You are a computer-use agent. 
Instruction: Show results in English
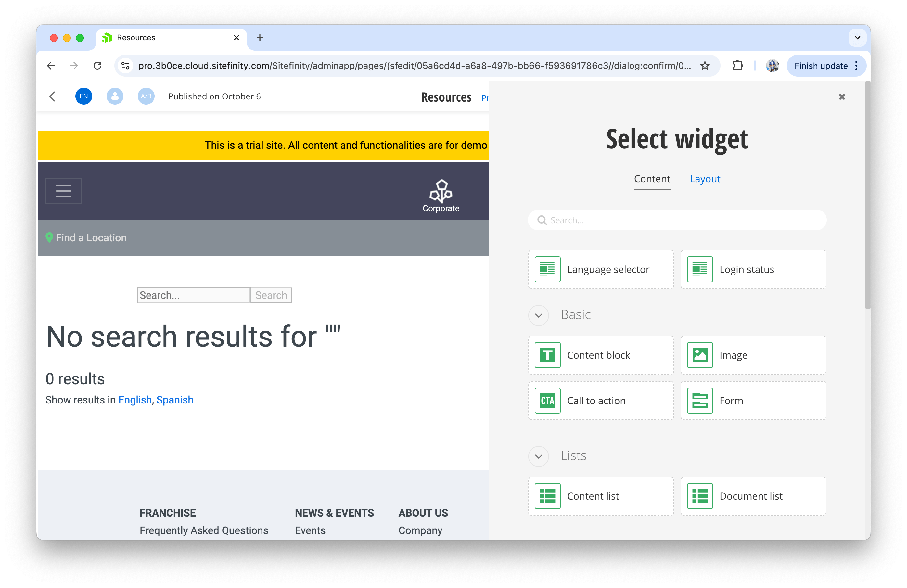pyautogui.click(x=135, y=400)
